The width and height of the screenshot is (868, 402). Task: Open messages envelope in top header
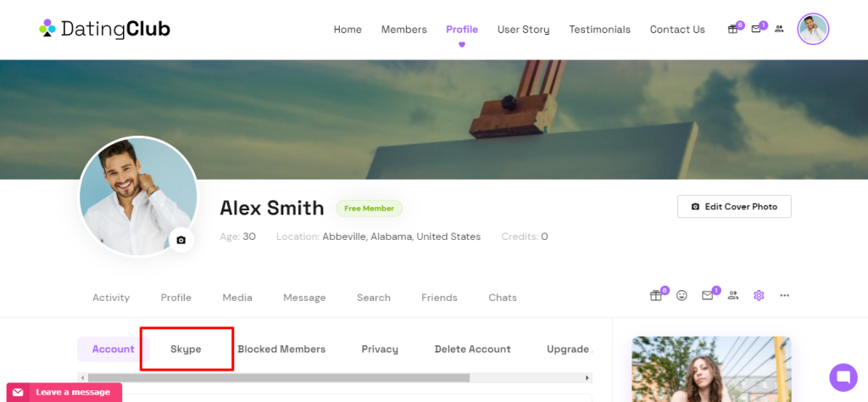click(756, 30)
